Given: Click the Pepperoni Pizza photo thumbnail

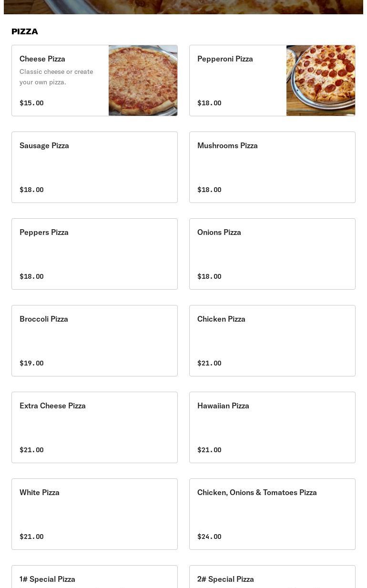Looking at the screenshot, I should point(320,81).
